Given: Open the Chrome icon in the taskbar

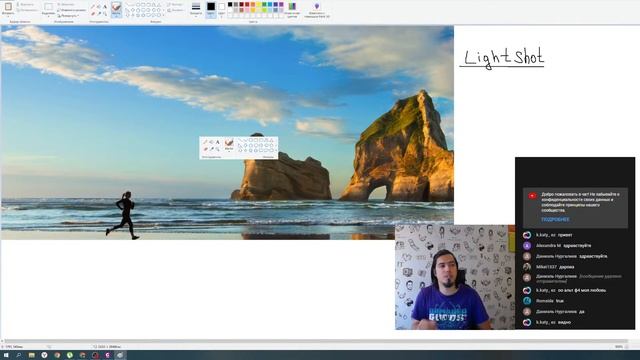Looking at the screenshot, I should point(57,356).
